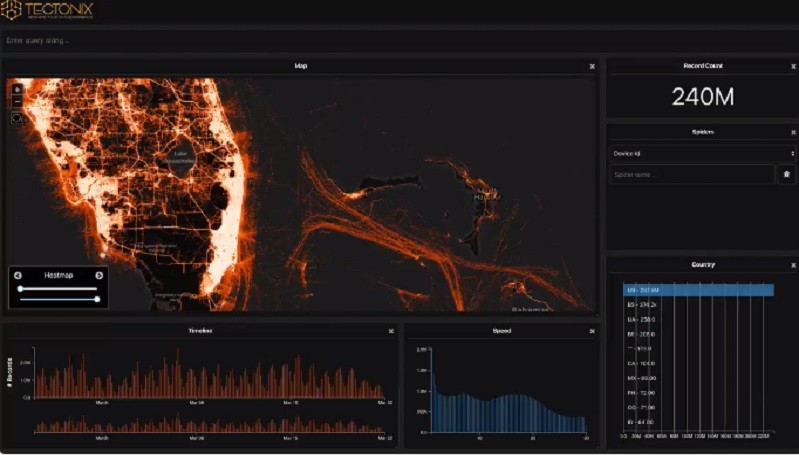Click the Tectonix logo
Image resolution: width=799 pixels, height=455 pixels.
pos(50,12)
